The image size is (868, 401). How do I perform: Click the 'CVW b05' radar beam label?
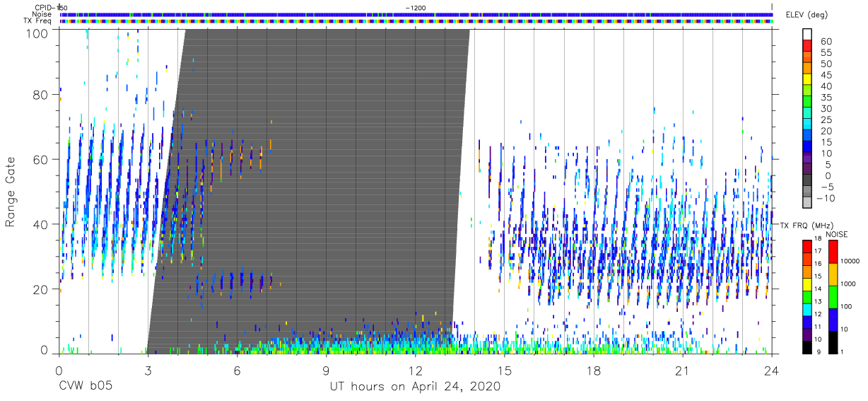pyautogui.click(x=86, y=386)
